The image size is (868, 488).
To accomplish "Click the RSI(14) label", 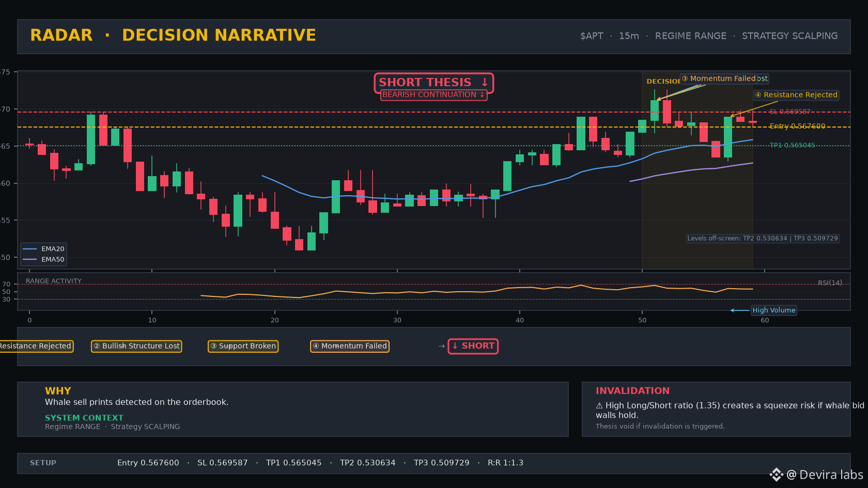I will 830,283.
